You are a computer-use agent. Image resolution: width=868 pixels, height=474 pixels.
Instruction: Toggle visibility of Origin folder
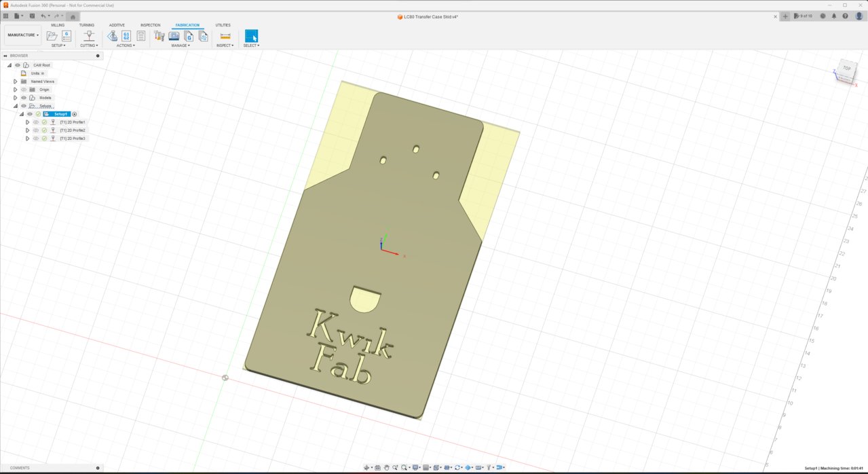pos(24,90)
